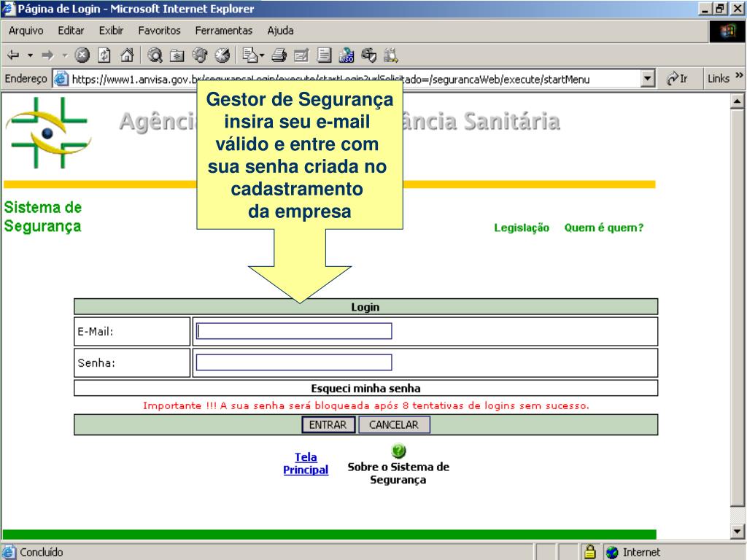Screen dimensions: 747x560
Task: Open the History toolbar icon
Action: pyautogui.click(x=222, y=55)
